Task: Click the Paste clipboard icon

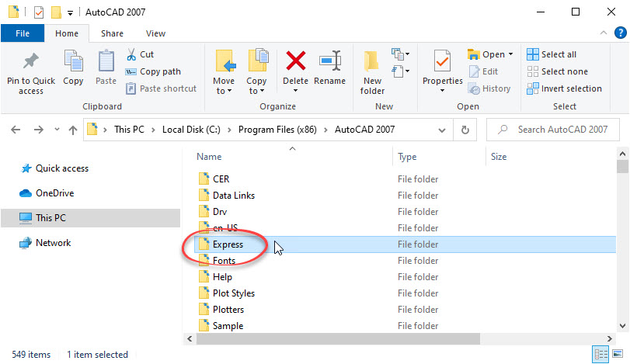Action: (106, 61)
